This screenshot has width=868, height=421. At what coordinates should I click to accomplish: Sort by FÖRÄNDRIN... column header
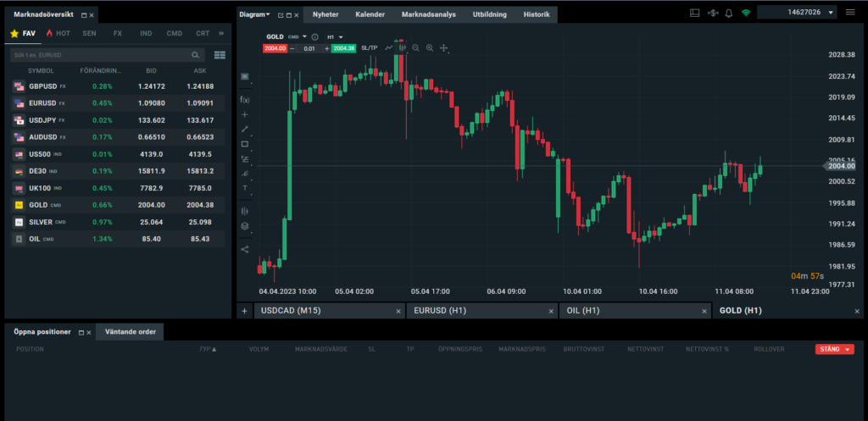point(100,71)
